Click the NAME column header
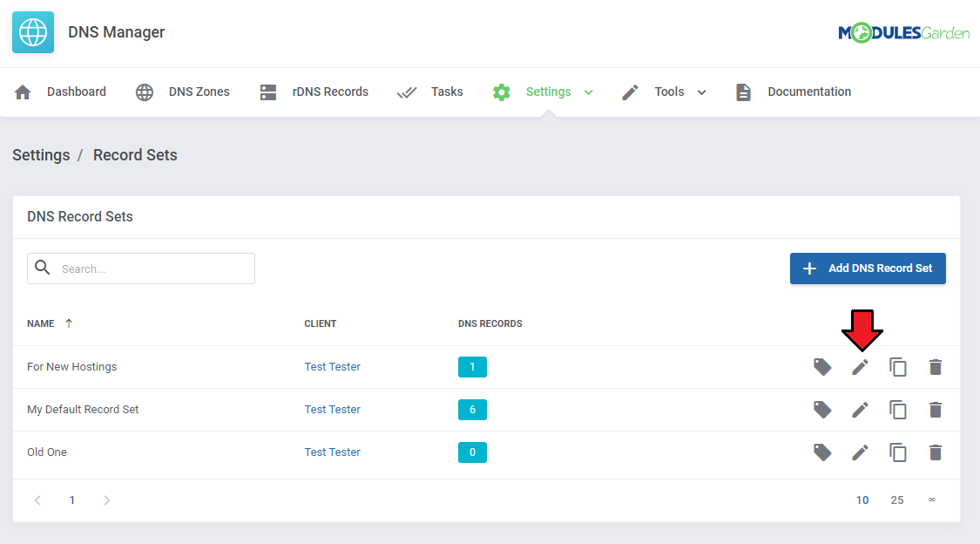Image resolution: width=980 pixels, height=544 pixels. click(x=41, y=323)
